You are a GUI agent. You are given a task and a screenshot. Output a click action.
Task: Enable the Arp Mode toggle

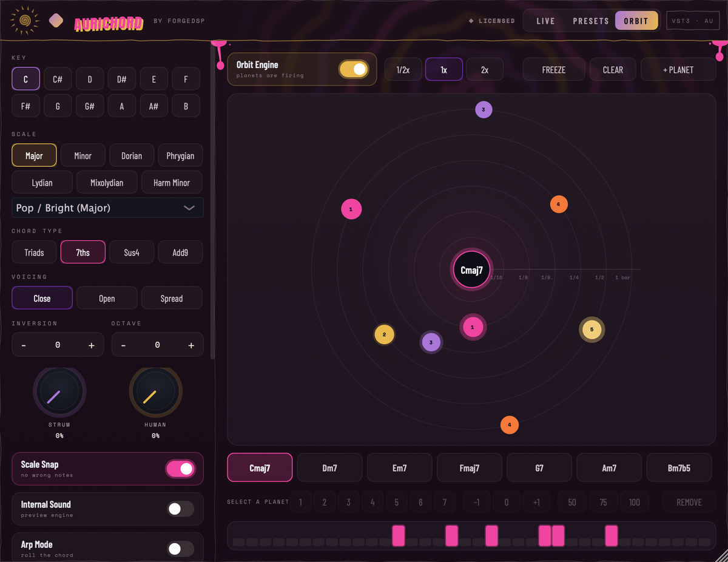pyautogui.click(x=181, y=549)
